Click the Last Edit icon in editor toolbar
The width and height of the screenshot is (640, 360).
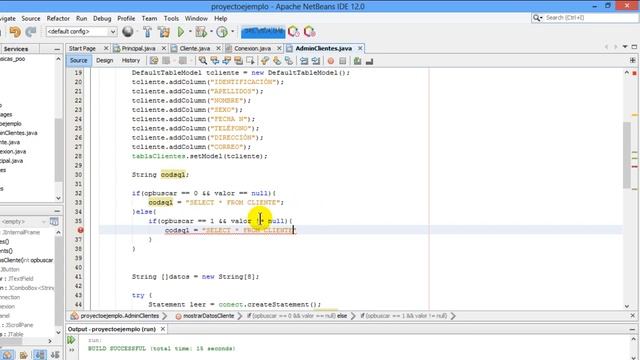[153, 61]
